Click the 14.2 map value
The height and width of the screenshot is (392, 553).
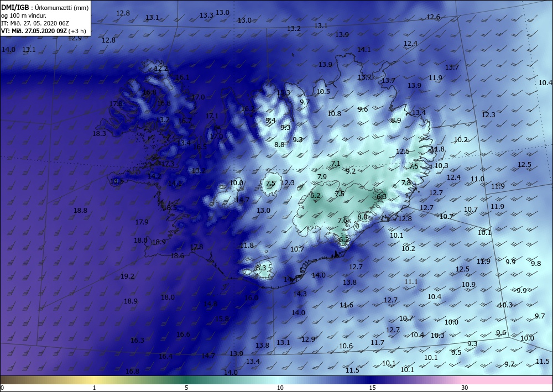[154, 176]
